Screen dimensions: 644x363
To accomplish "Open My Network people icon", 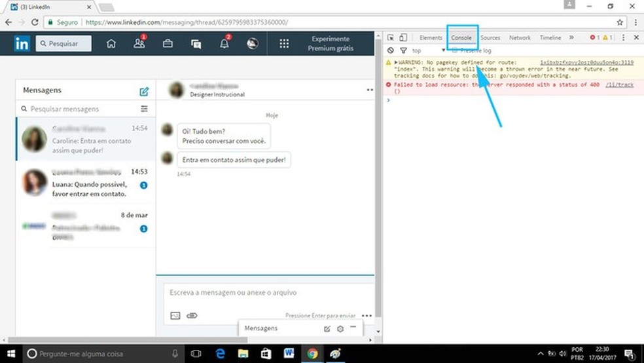I will [139, 43].
